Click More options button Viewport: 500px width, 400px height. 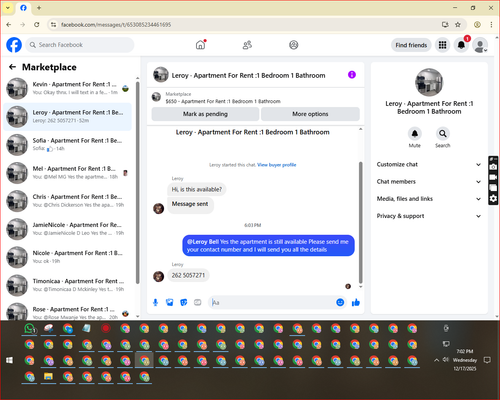coord(310,114)
